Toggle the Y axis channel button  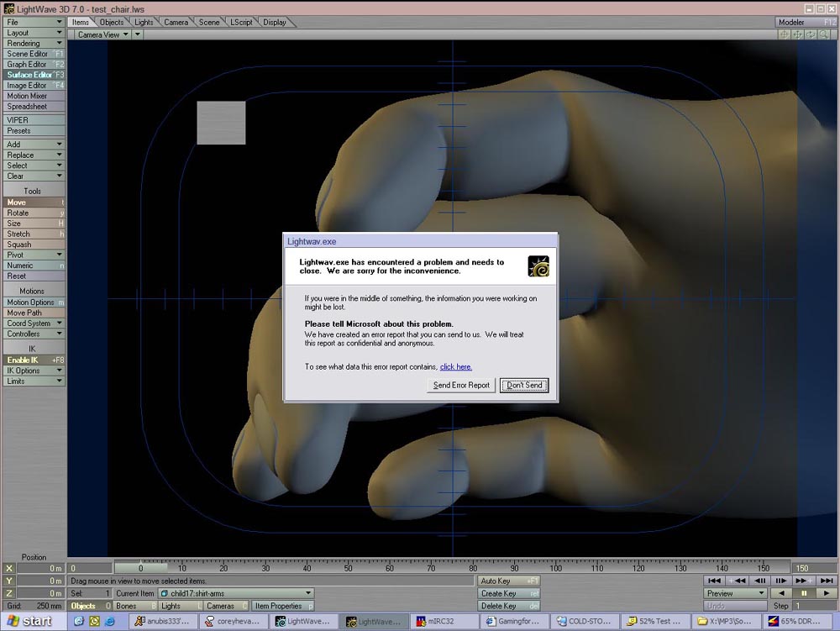pos(9,581)
